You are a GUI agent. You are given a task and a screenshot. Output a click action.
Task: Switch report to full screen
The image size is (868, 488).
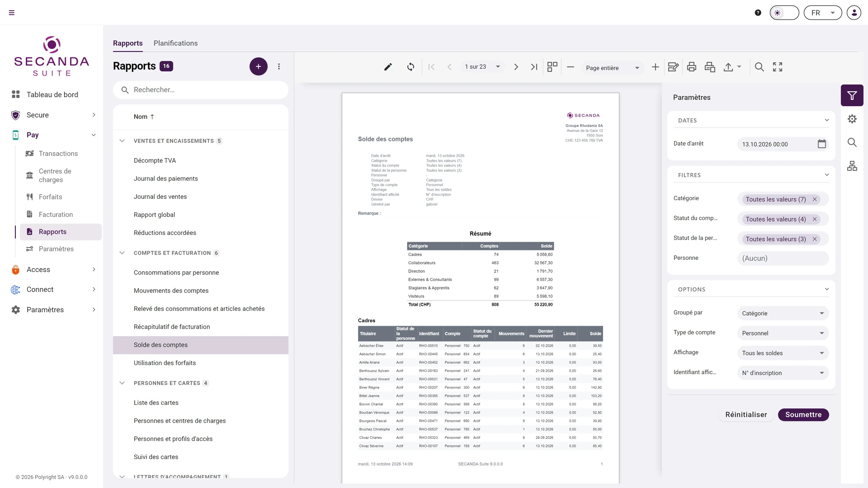[778, 67]
